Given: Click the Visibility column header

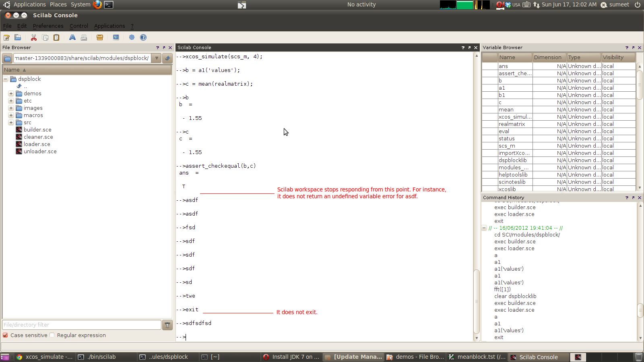Looking at the screenshot, I should [618, 58].
